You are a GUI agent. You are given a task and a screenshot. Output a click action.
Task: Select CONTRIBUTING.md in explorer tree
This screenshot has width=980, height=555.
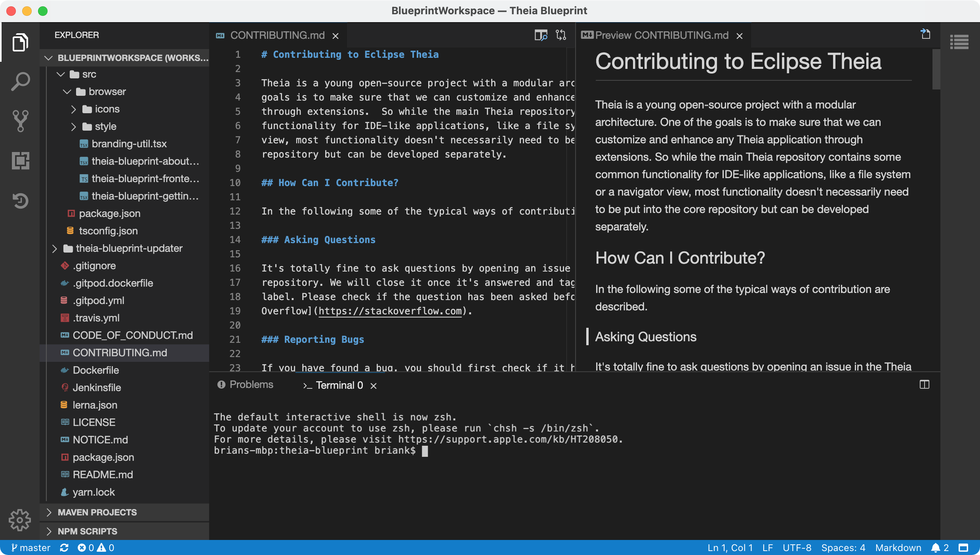[124, 353]
